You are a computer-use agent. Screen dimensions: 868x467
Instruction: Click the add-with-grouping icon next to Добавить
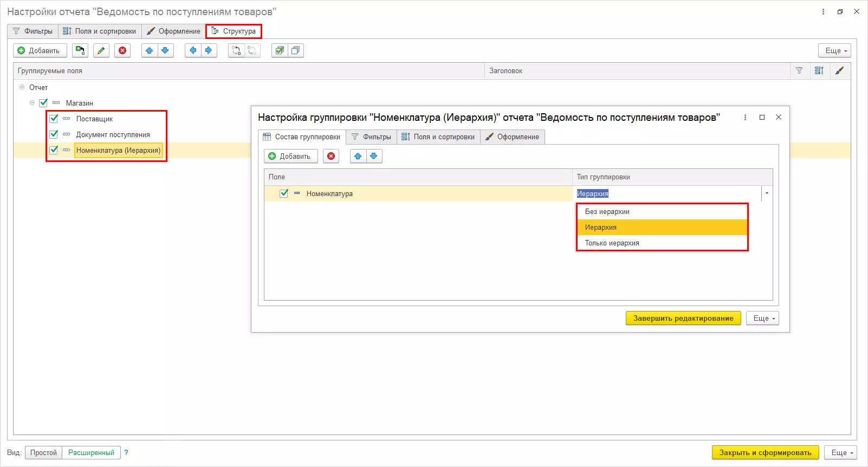click(x=80, y=50)
